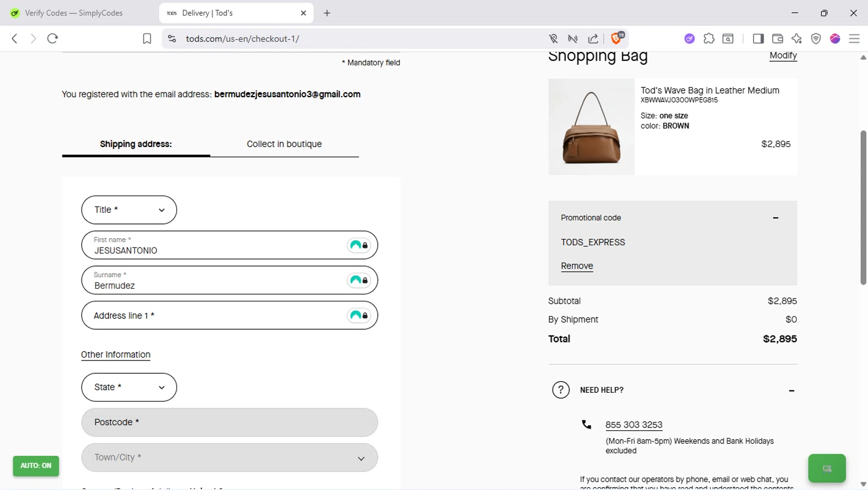
Task: Click the multicolor profile avatar icon
Action: (835, 39)
